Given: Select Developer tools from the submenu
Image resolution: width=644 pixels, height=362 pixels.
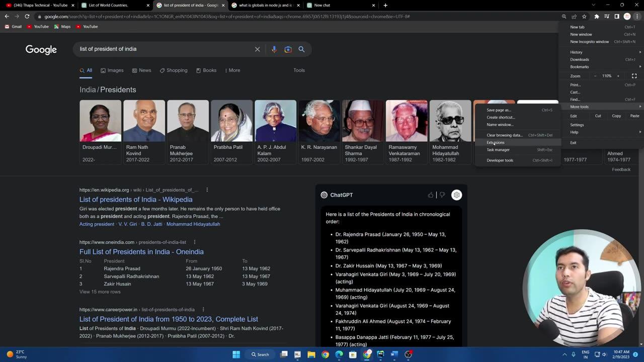Looking at the screenshot, I should 500,160.
